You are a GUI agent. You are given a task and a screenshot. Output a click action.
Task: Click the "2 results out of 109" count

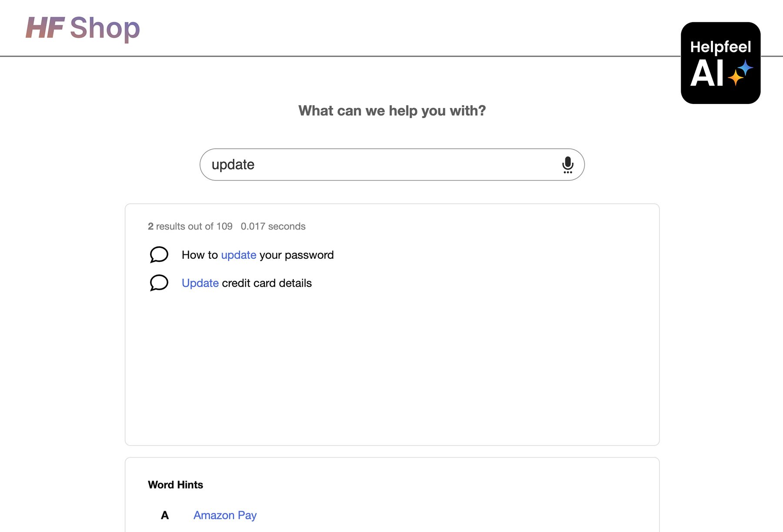[190, 226]
